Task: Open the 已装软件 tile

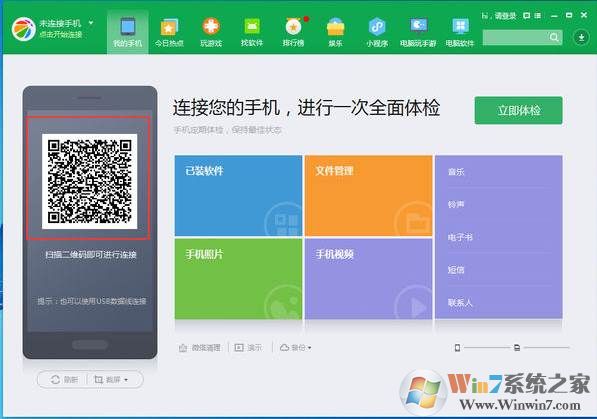Action: (238, 195)
